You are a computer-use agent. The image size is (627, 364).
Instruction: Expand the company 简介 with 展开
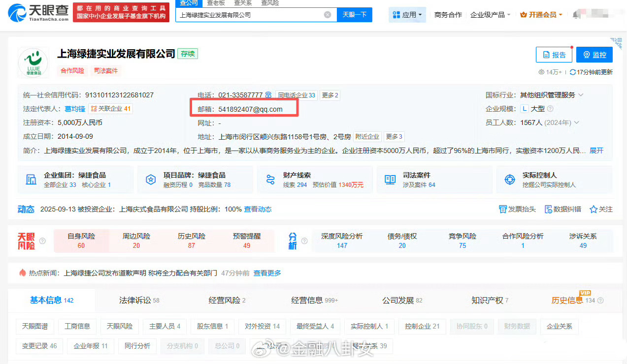point(596,151)
